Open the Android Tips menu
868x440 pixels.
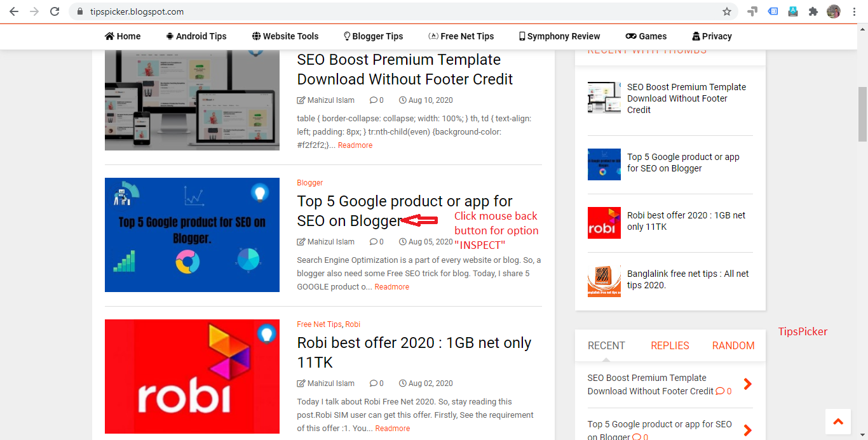(x=196, y=36)
